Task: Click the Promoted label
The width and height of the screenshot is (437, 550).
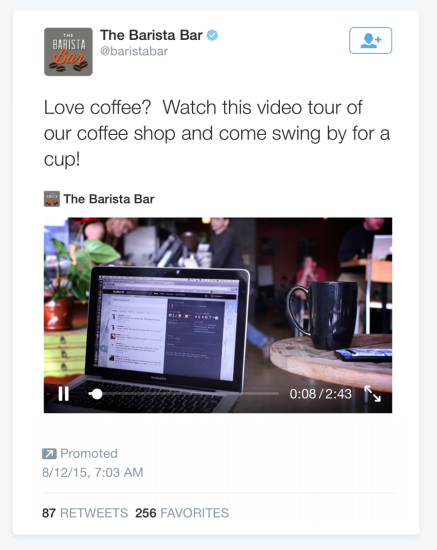Action: pos(89,454)
